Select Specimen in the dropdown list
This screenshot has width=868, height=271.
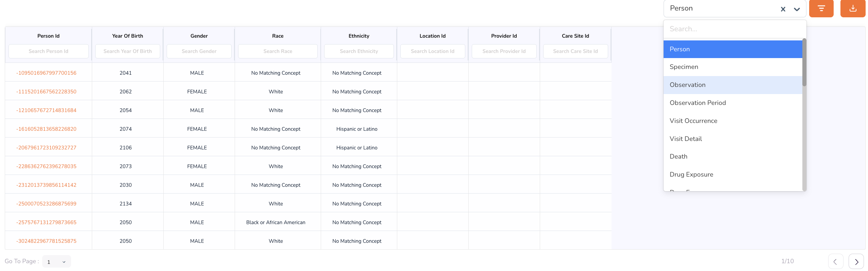tap(733, 67)
